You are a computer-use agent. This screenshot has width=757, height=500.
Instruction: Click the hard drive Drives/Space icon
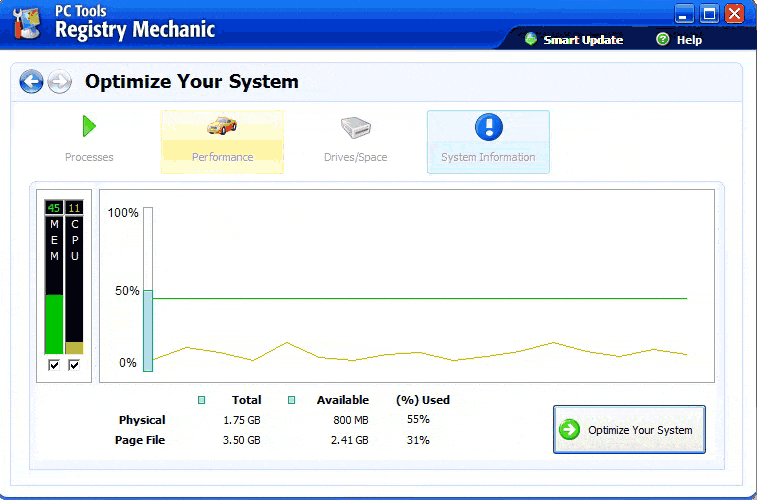tap(356, 127)
